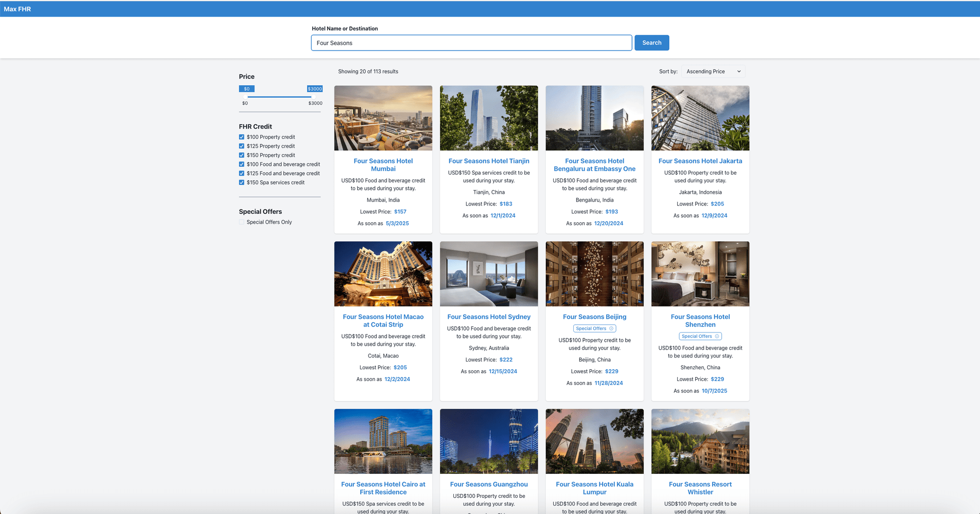Uncheck the $150 Spa services credit filter
This screenshot has width=980, height=514.
coord(242,182)
